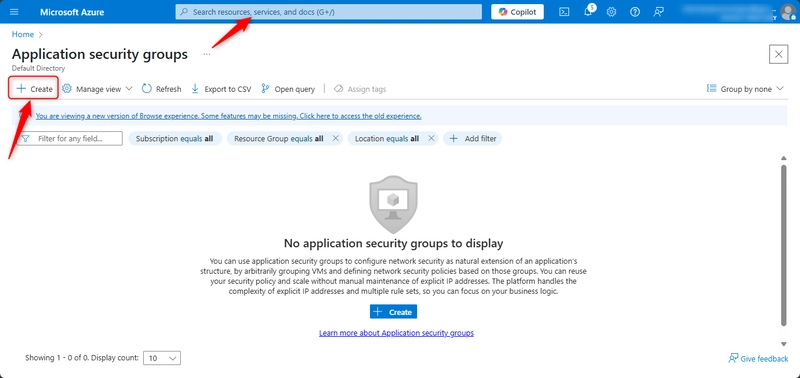Expand the Manage view dropdown
Image resolution: width=800 pixels, height=378 pixels.
pos(97,89)
